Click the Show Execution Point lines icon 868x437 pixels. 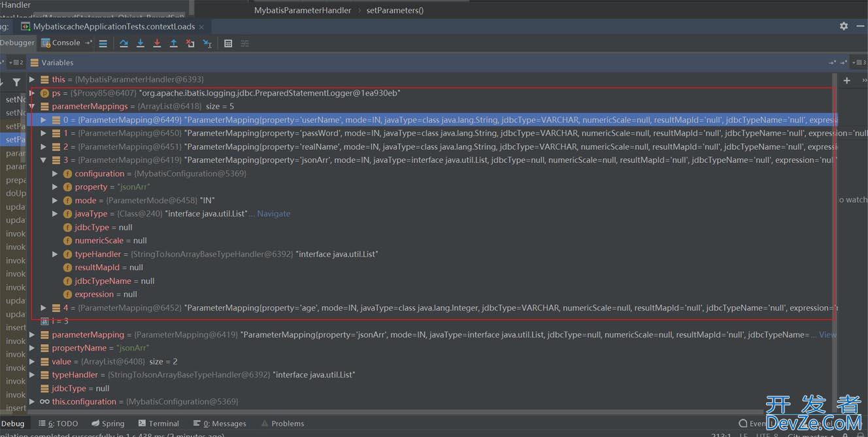pos(103,43)
